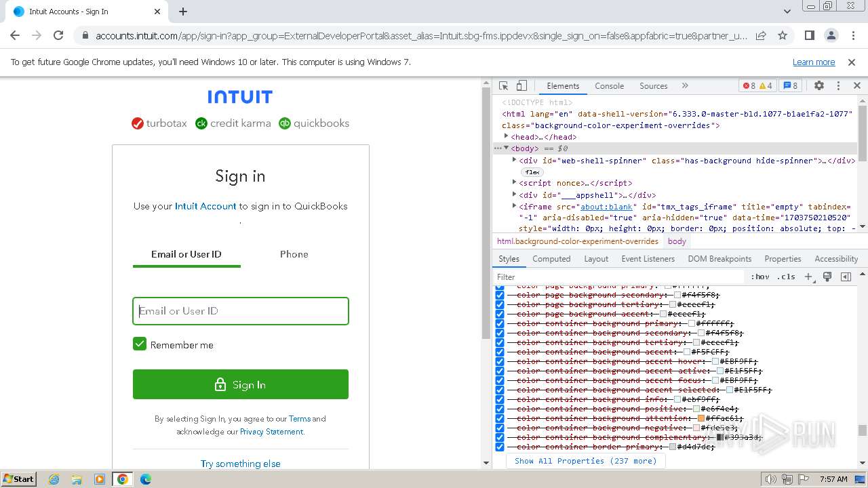The image size is (868, 488).
Task: Open a new browser tab
Action: click(183, 12)
